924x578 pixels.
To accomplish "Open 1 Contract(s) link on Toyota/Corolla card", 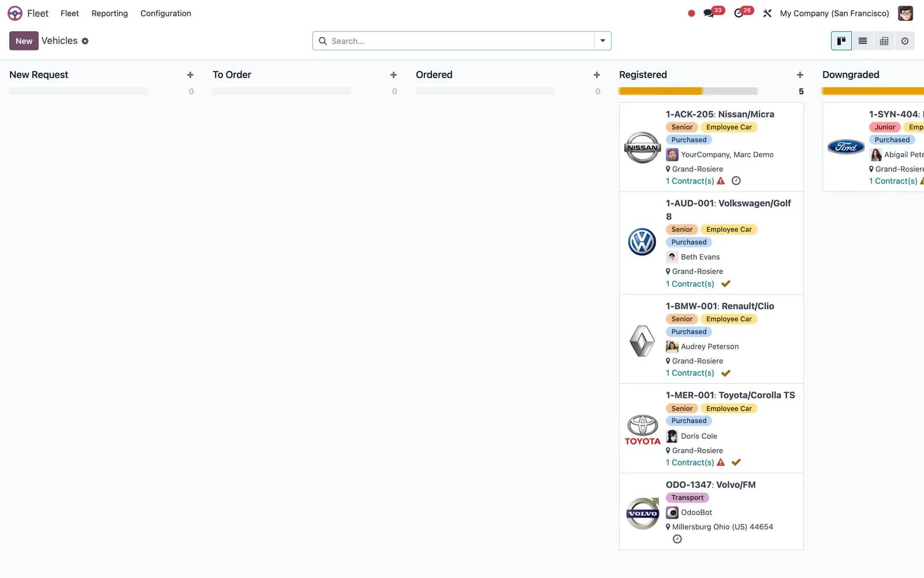I will click(x=690, y=462).
